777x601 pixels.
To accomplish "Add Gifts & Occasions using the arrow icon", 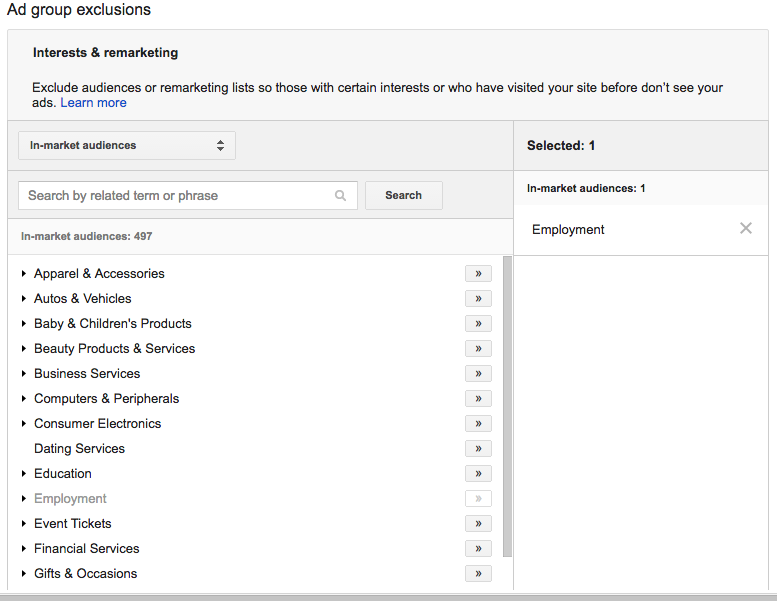I will click(x=478, y=573).
